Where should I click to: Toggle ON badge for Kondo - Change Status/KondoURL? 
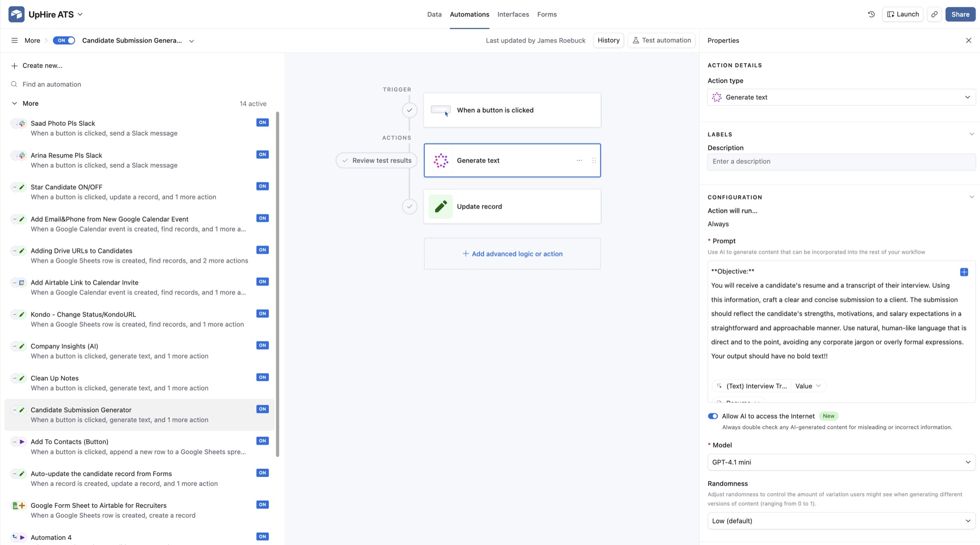tap(262, 313)
